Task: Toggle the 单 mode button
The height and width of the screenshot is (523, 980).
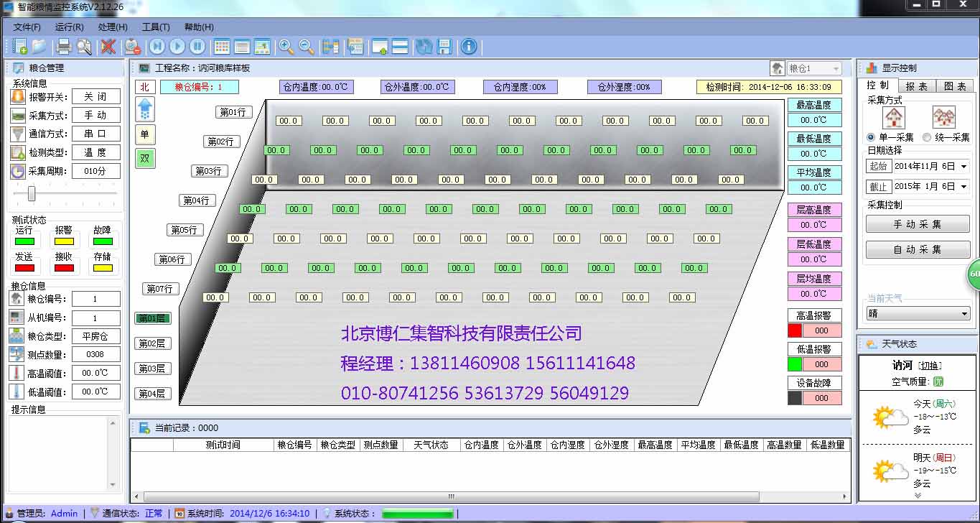Action: click(x=145, y=134)
